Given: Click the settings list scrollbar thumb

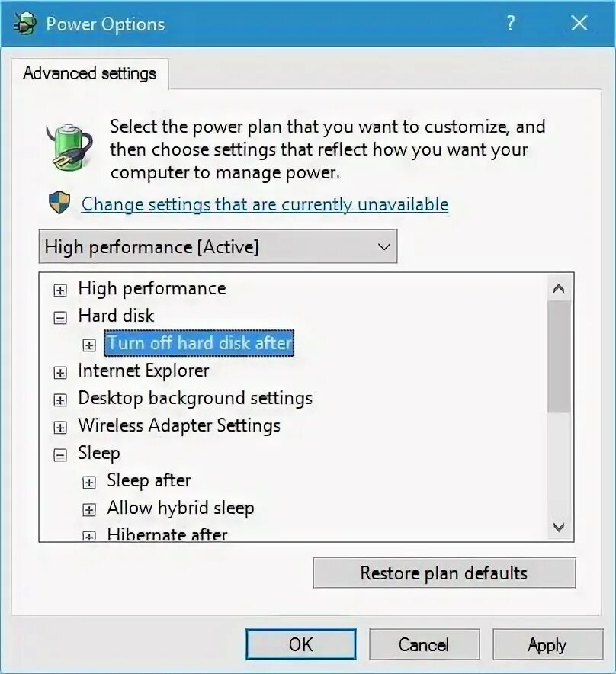Looking at the screenshot, I should [x=559, y=357].
